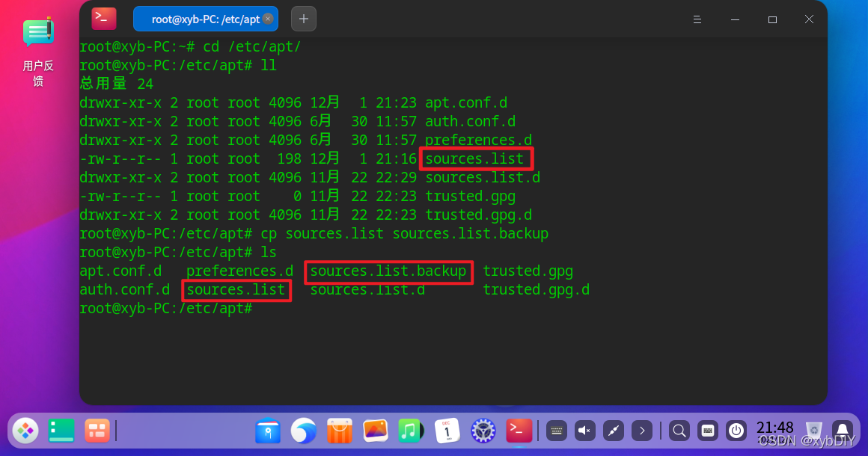Click the 21:48 clock in dock
This screenshot has height=456, width=868.
(775, 428)
